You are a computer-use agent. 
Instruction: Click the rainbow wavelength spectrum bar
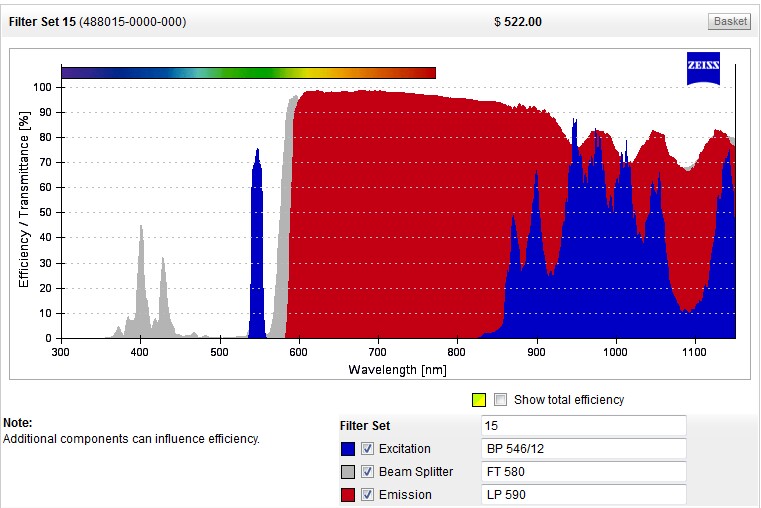248,72
